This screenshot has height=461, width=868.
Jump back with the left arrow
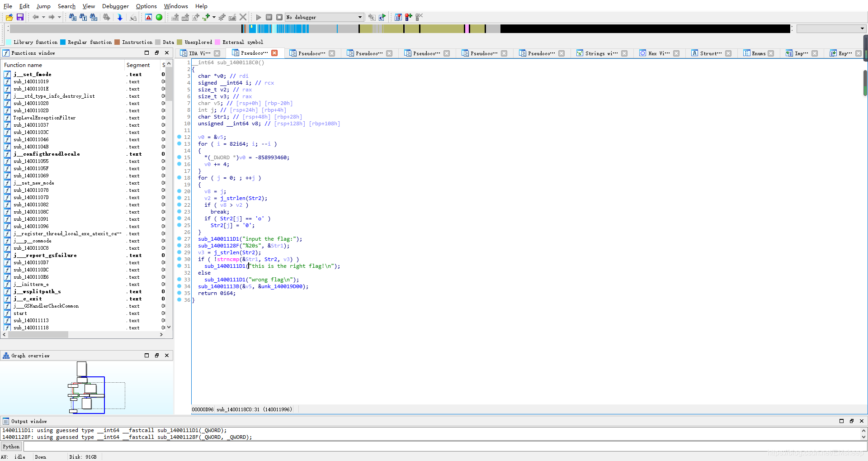35,17
